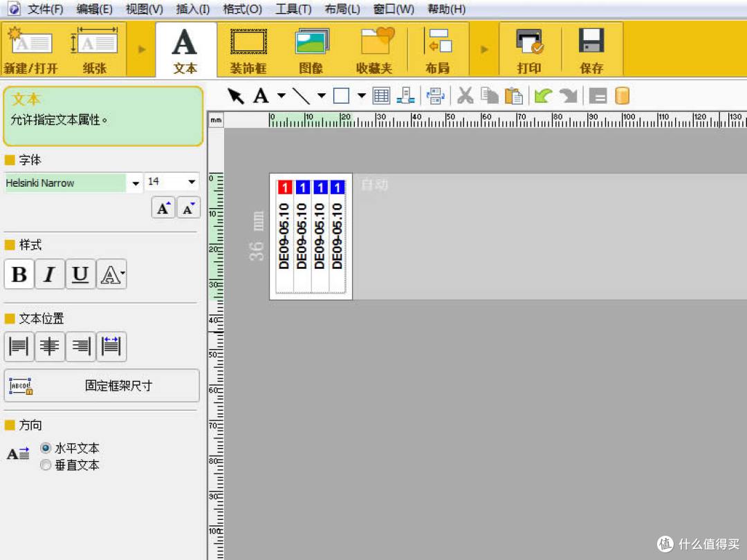Increase font size with larger A
Screen dimensions: 747x560
pyautogui.click(x=163, y=207)
